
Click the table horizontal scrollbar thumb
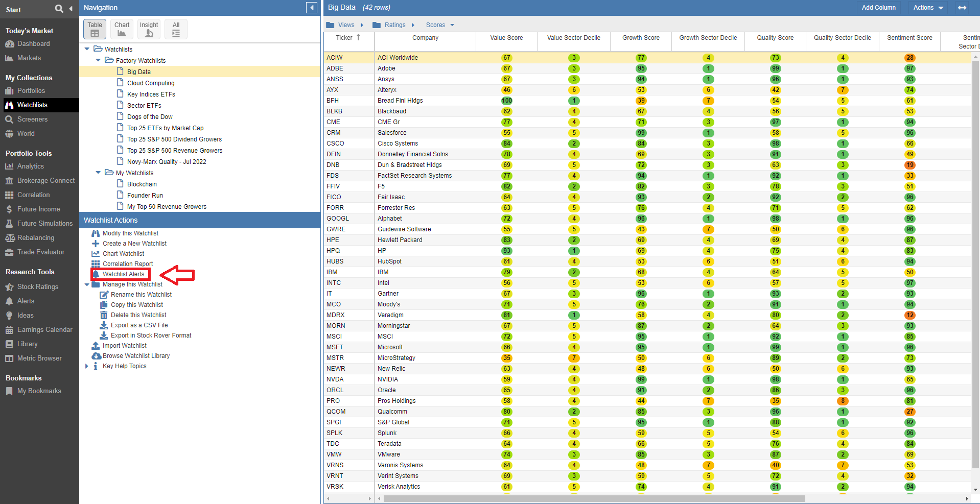pos(594,498)
